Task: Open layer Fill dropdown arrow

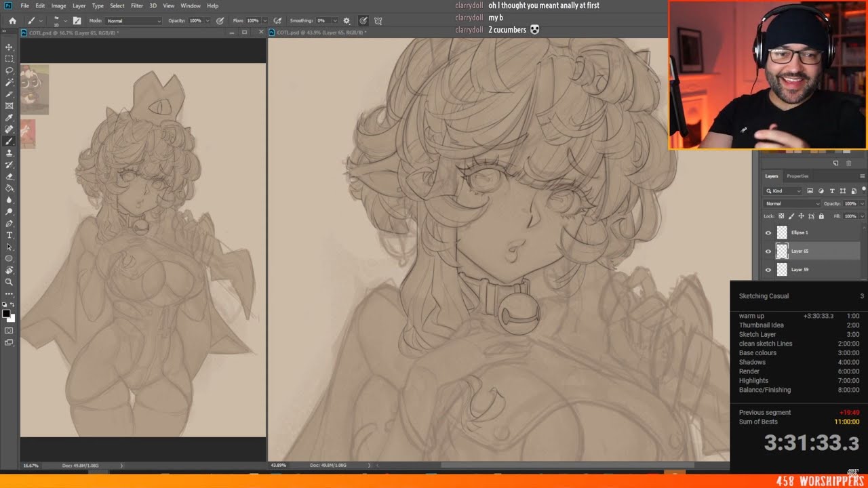Action: point(862,216)
